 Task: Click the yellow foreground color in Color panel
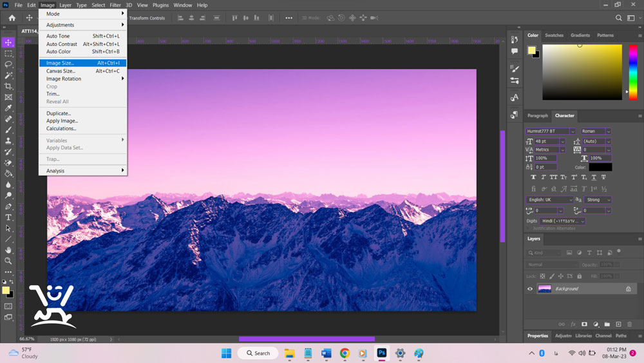[x=531, y=50]
